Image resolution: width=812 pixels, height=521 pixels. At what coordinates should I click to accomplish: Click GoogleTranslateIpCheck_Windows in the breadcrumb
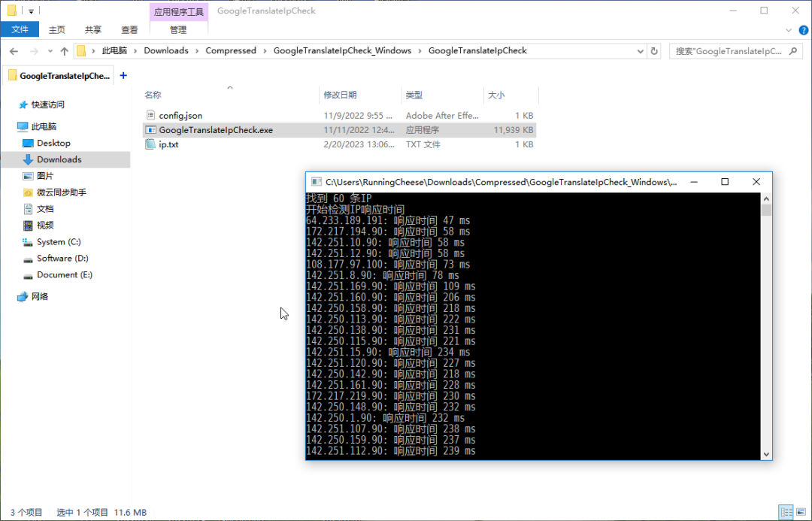coord(342,51)
